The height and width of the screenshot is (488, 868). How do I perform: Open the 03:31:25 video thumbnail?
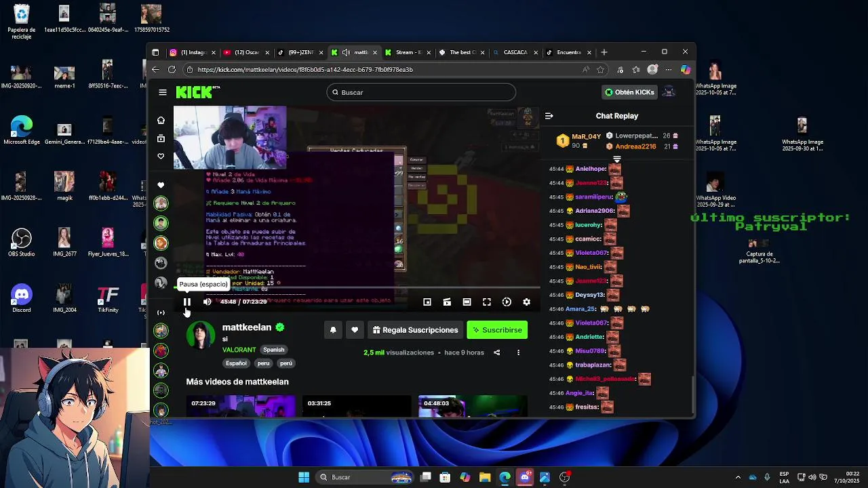point(357,406)
